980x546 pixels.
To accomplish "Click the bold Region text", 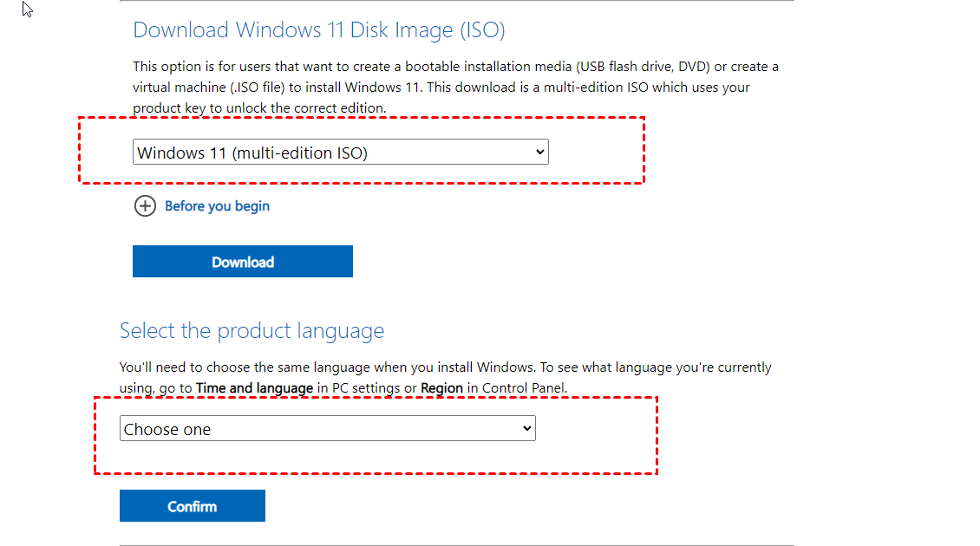I will tap(441, 388).
